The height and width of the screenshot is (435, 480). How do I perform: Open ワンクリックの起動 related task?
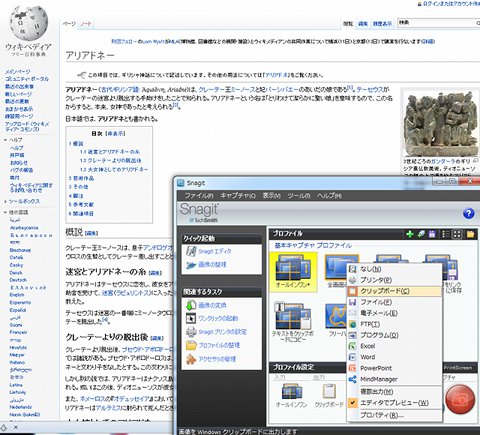[x=218, y=318]
